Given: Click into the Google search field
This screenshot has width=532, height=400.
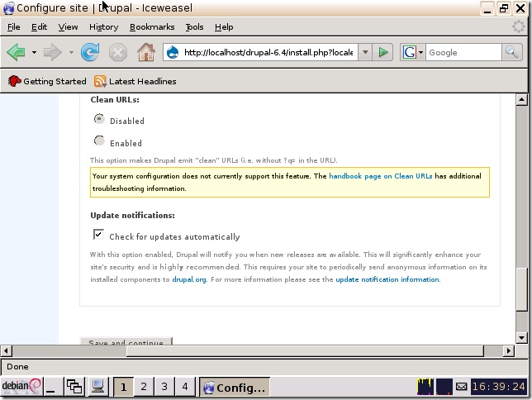Looking at the screenshot, I should 463,53.
